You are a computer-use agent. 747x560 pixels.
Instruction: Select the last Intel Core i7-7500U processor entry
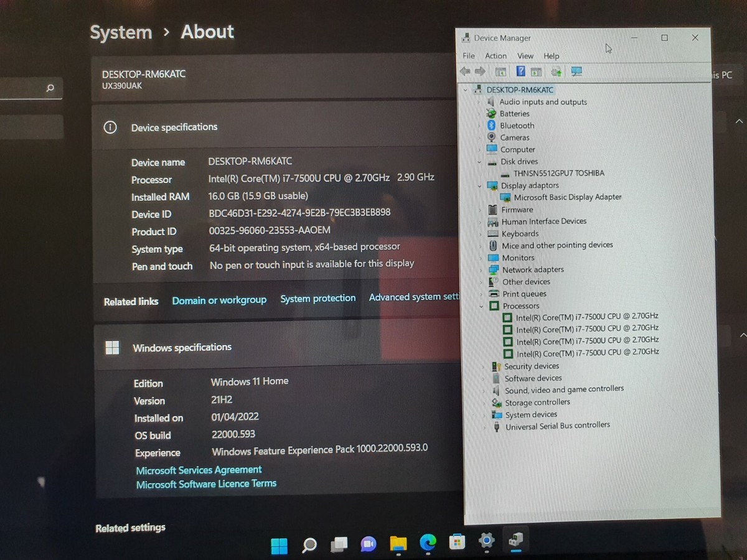(587, 353)
